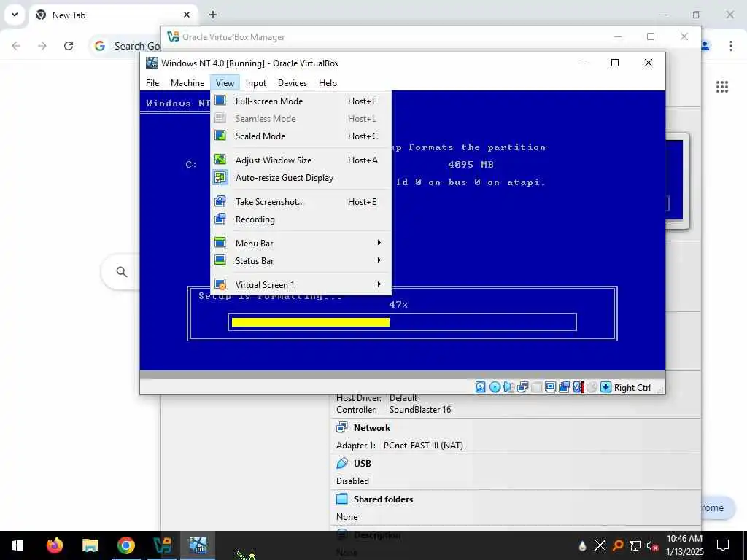Open the Windows Start menu
The width and height of the screenshot is (747, 560).
click(18, 545)
